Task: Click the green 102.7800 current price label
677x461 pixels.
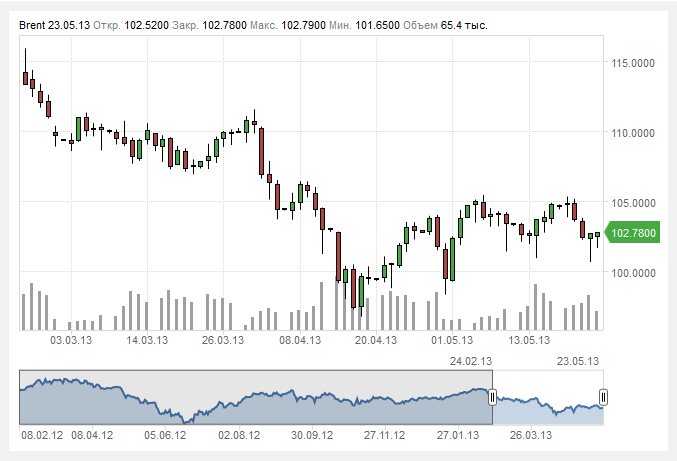Action: (633, 233)
